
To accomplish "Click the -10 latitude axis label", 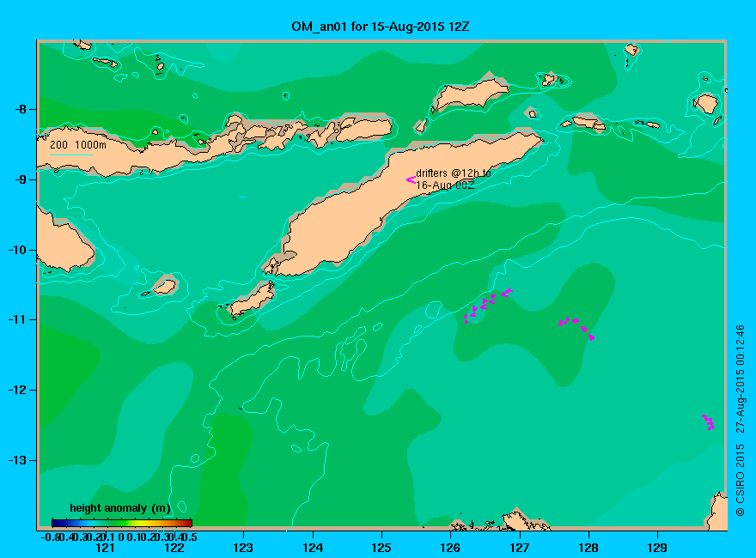I will pyautogui.click(x=17, y=250).
